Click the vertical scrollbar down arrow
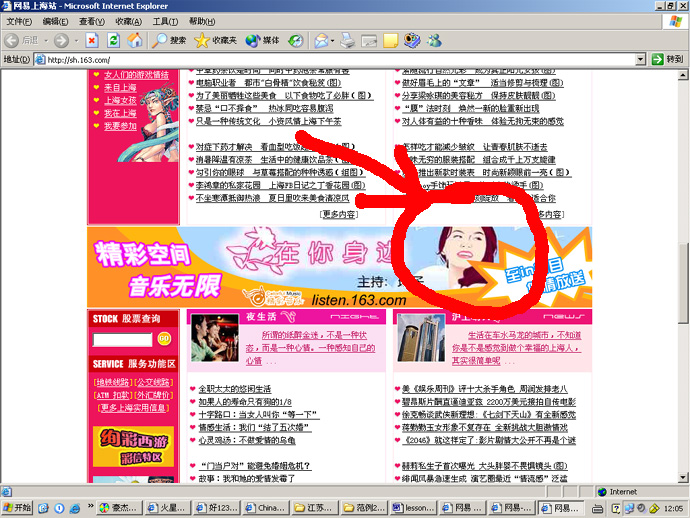The height and width of the screenshot is (518, 690). pos(683,478)
